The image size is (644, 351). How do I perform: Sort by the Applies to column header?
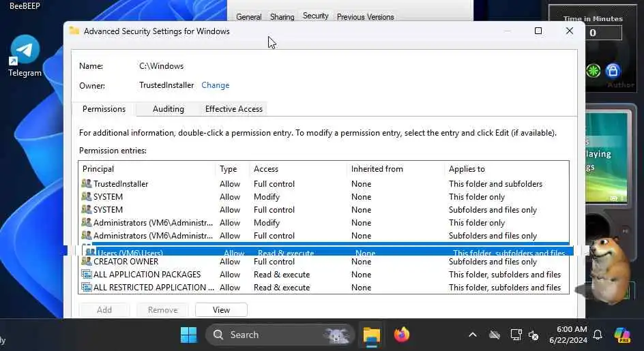[506, 169]
